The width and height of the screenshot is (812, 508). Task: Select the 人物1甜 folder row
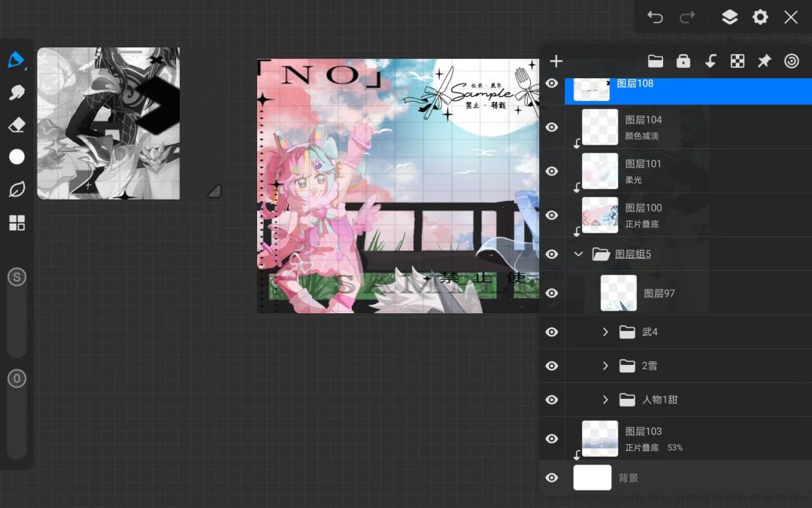[x=689, y=400]
